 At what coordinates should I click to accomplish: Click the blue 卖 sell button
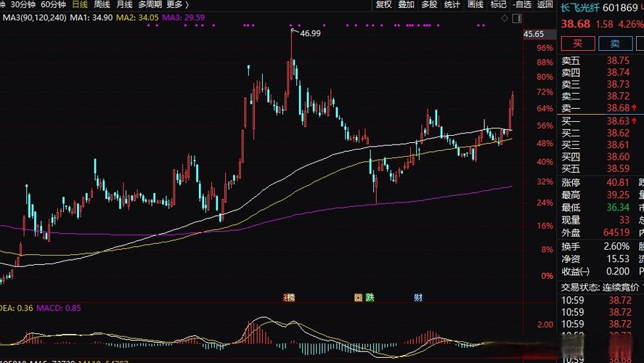pyautogui.click(x=614, y=44)
